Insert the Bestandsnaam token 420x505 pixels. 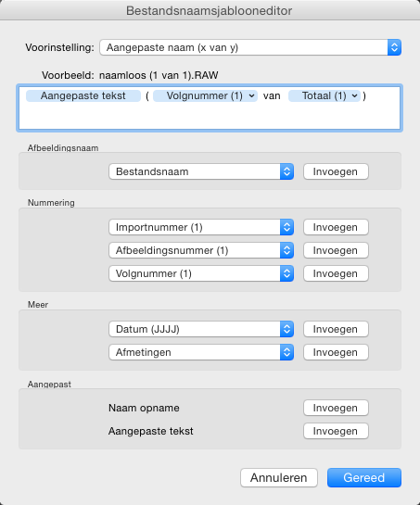(336, 171)
